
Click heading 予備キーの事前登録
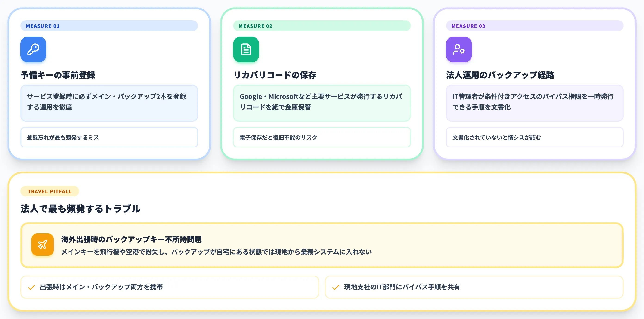[58, 75]
